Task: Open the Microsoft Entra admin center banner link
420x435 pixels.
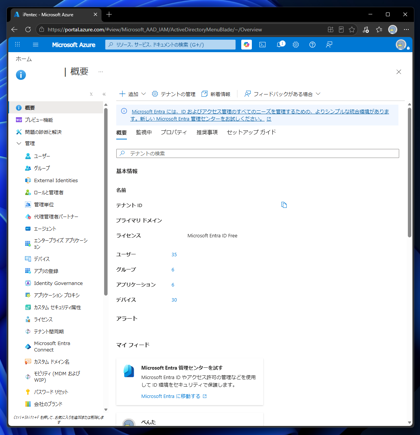Action: (260, 115)
